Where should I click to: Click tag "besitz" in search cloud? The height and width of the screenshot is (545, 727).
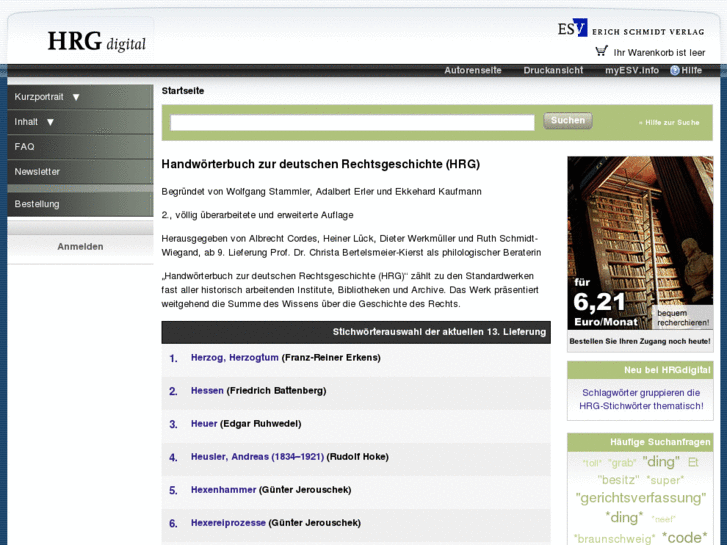click(x=618, y=480)
